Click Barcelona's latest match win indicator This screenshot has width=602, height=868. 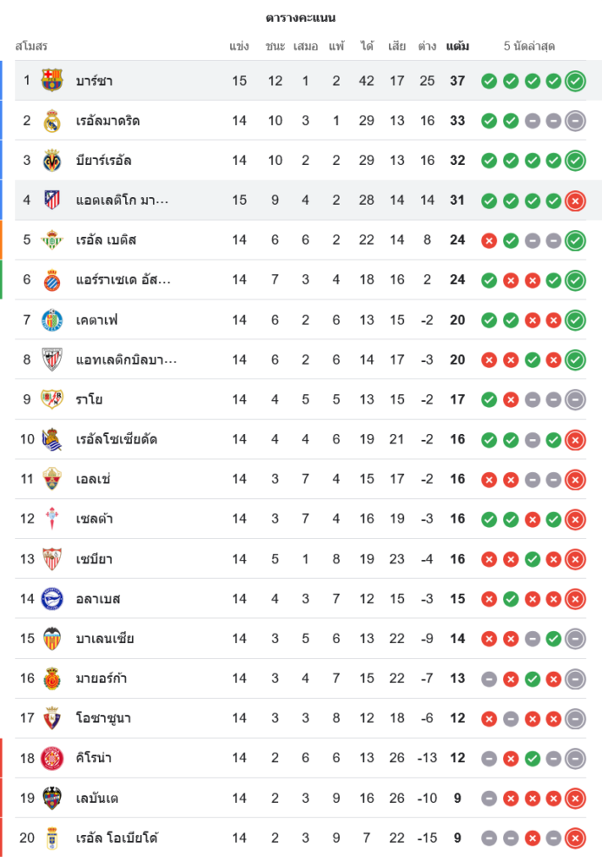575,82
